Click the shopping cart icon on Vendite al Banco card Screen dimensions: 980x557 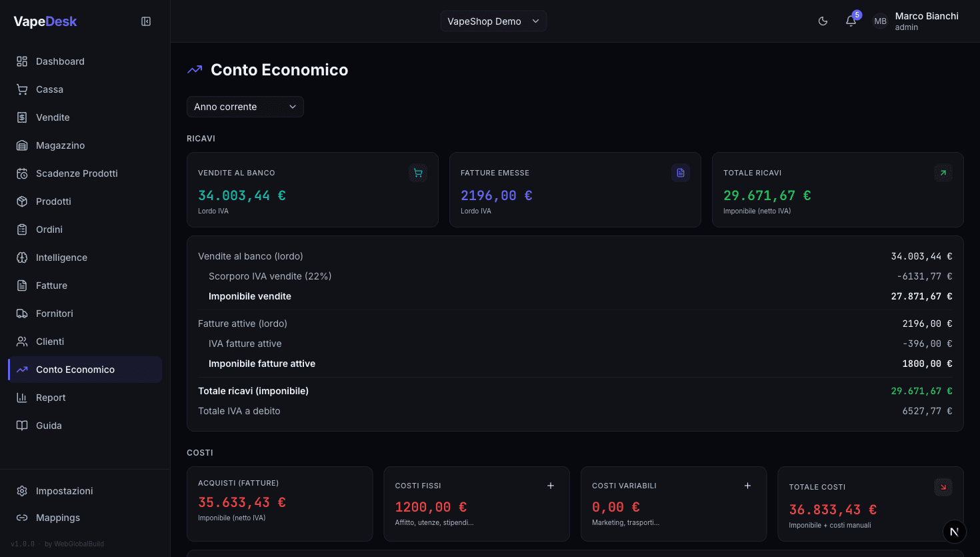click(417, 172)
